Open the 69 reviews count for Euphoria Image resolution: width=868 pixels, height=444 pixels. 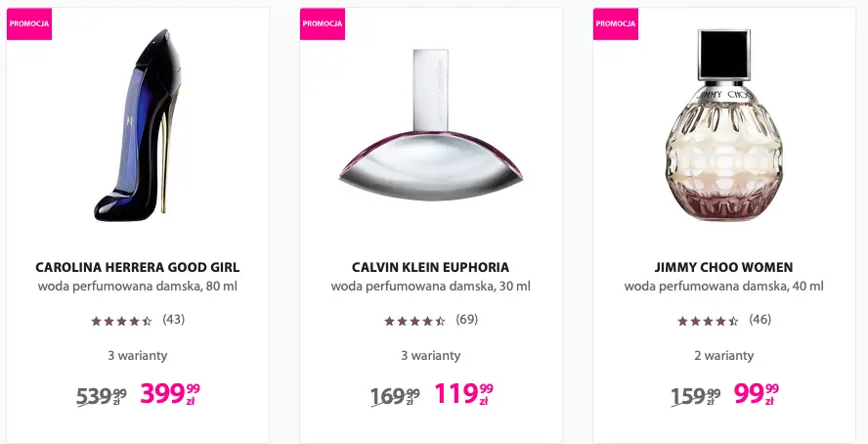tap(467, 319)
